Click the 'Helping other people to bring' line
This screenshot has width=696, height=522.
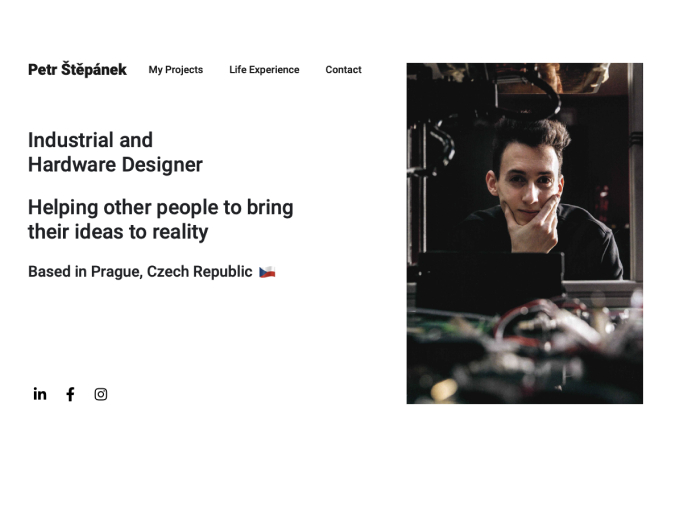click(x=161, y=207)
